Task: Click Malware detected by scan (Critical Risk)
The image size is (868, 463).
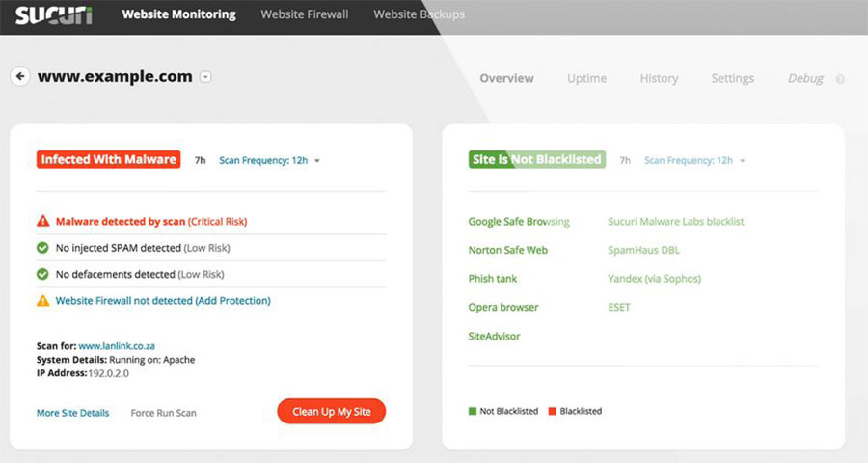Action: coord(151,222)
